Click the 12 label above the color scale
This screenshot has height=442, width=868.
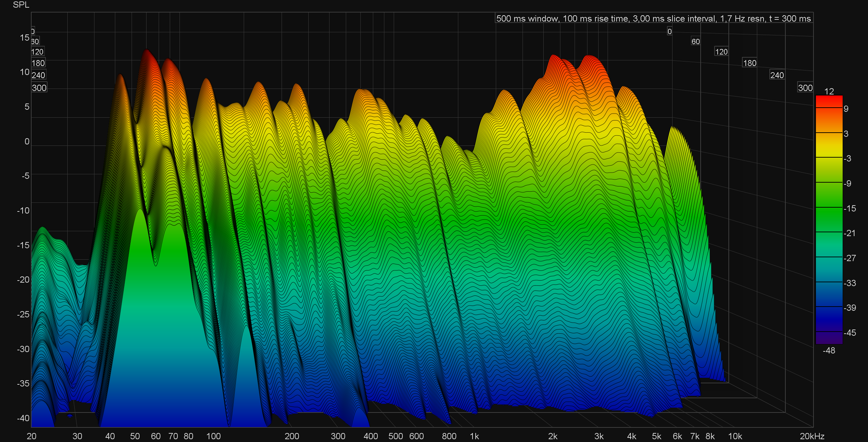click(x=829, y=91)
